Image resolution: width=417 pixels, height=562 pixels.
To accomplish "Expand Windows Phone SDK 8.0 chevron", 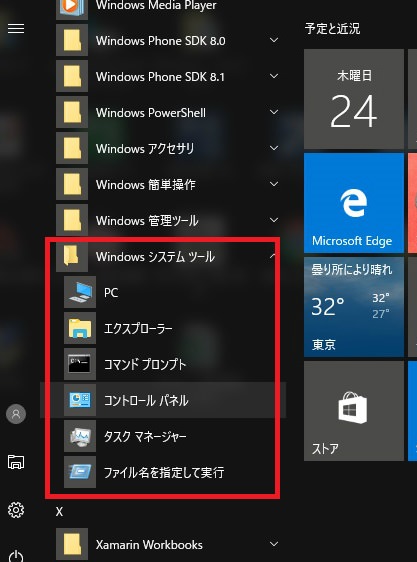I will pyautogui.click(x=274, y=41).
